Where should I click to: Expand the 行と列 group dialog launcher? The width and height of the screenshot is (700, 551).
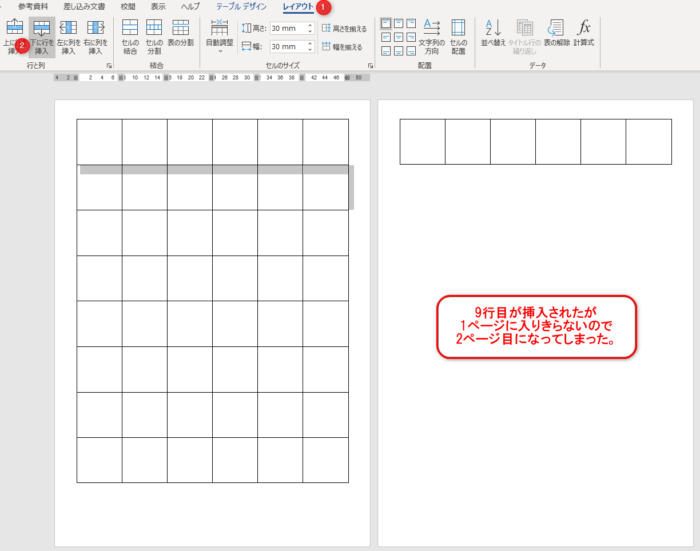[x=108, y=65]
